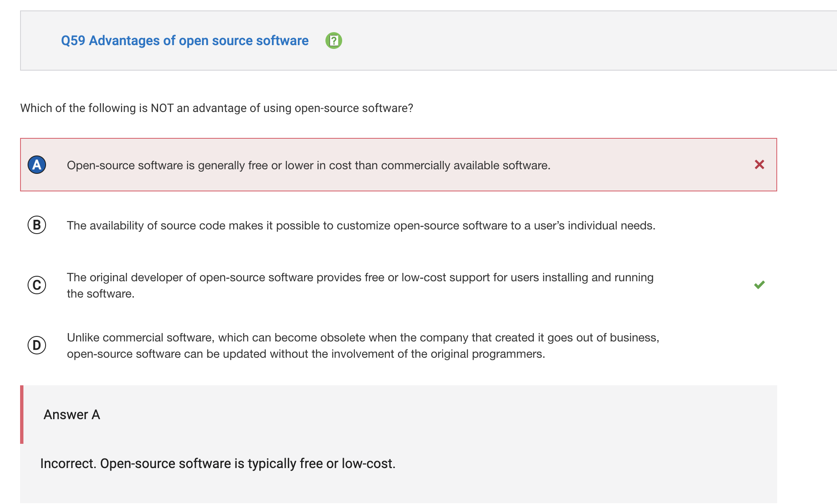The width and height of the screenshot is (837, 504).
Task: Click the 'Incorrect. Open-source software' explanation text
Action: [x=218, y=463]
